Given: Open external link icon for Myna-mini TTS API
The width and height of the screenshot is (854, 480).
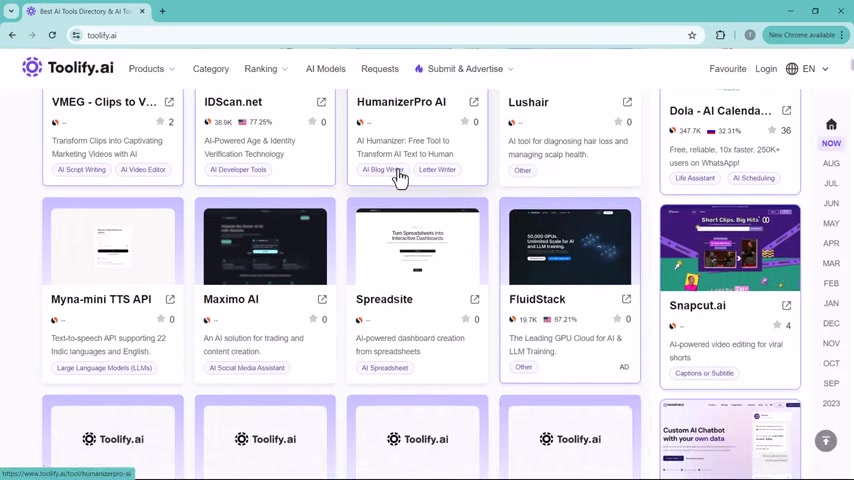Looking at the screenshot, I should pos(170,299).
